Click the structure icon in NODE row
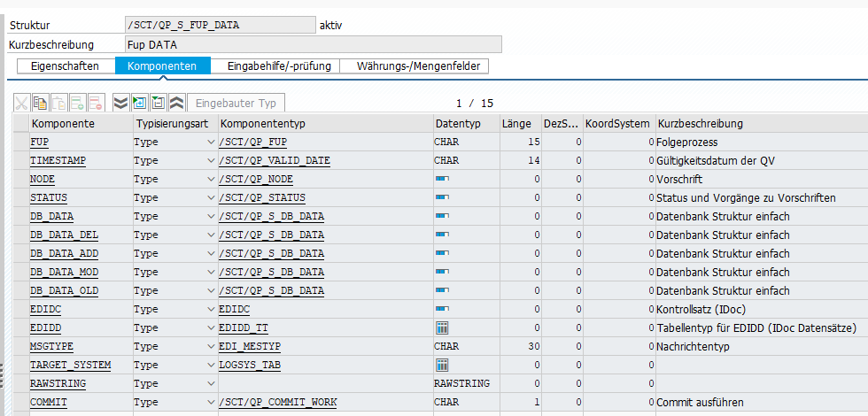The height and width of the screenshot is (416, 868). [442, 179]
